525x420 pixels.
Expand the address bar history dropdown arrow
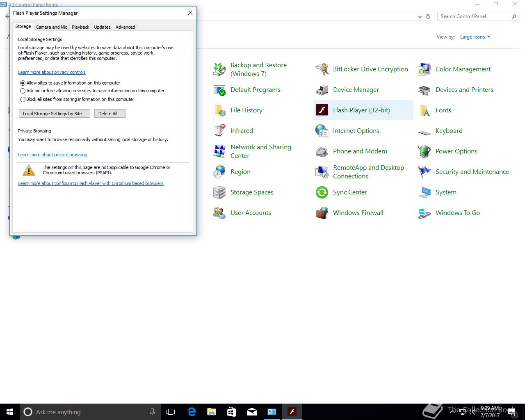click(x=420, y=16)
